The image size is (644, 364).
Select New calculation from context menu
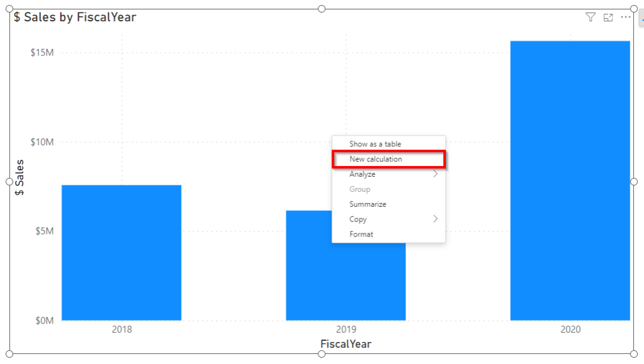pyautogui.click(x=376, y=159)
